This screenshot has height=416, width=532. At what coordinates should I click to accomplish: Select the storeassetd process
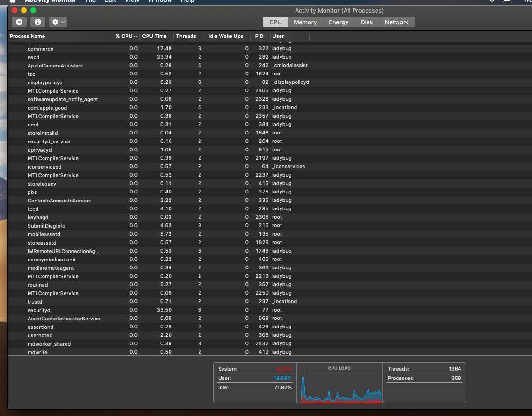270,242
